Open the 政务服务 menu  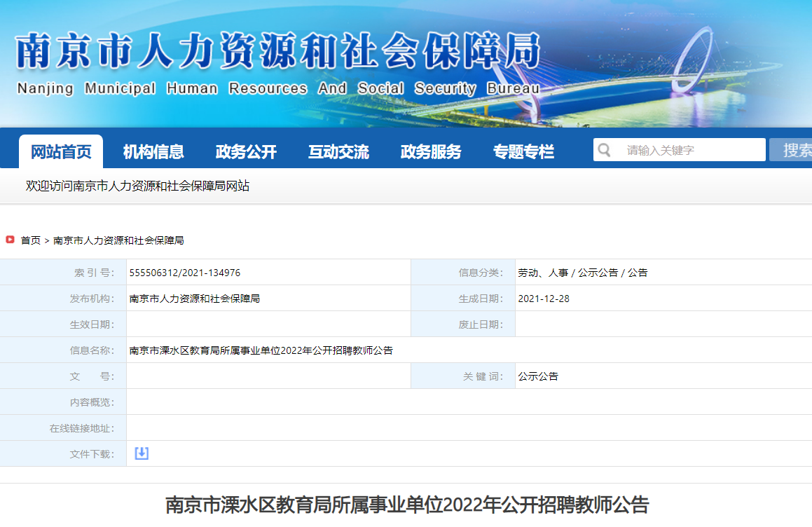click(431, 152)
